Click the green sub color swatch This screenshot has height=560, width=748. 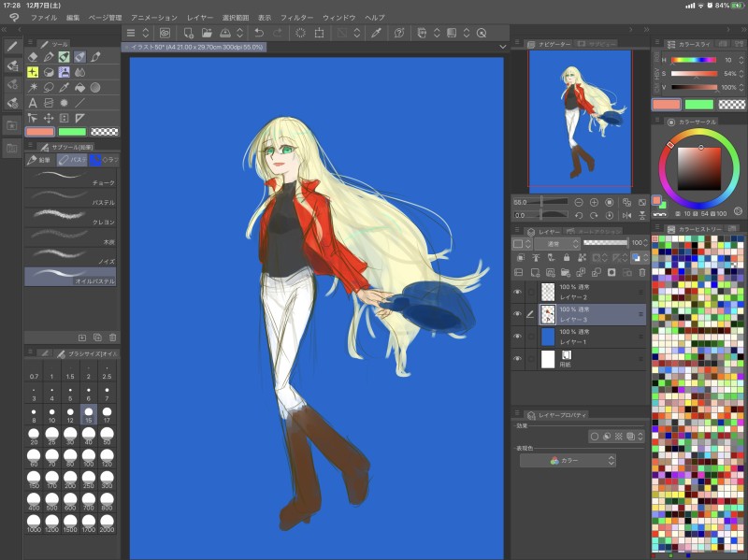pos(73,132)
